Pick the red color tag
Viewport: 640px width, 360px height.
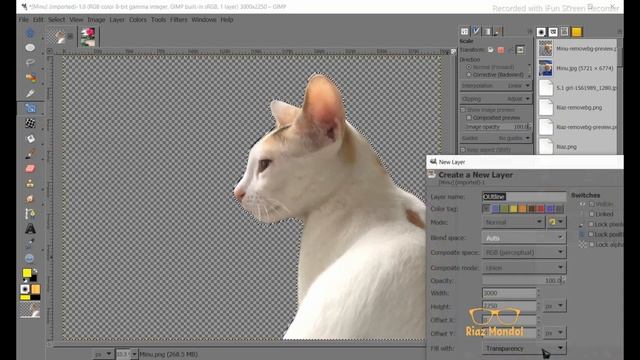point(540,209)
